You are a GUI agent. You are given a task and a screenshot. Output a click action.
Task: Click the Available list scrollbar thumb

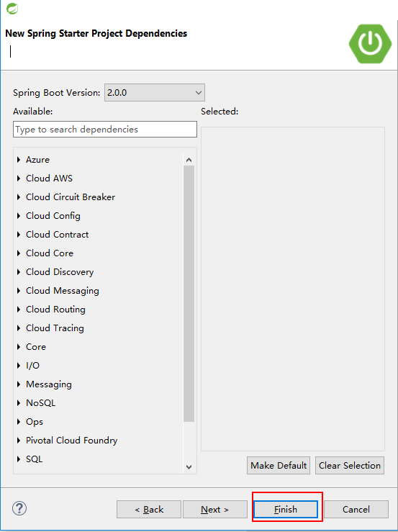point(189,294)
